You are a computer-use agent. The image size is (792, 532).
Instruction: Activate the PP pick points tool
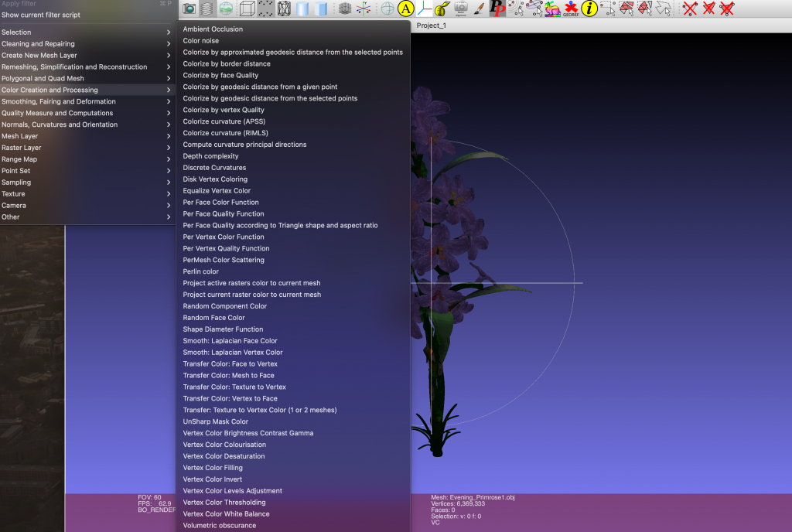coord(497,8)
